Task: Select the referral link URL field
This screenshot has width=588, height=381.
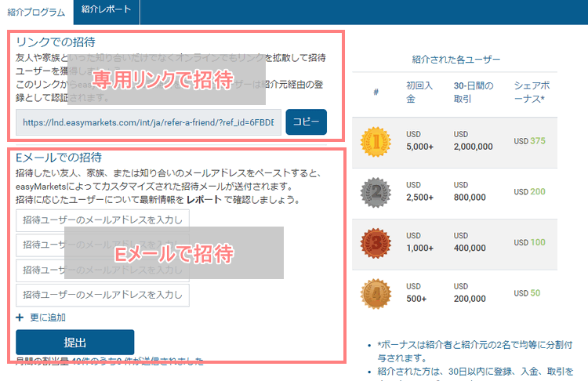Action: (x=148, y=122)
